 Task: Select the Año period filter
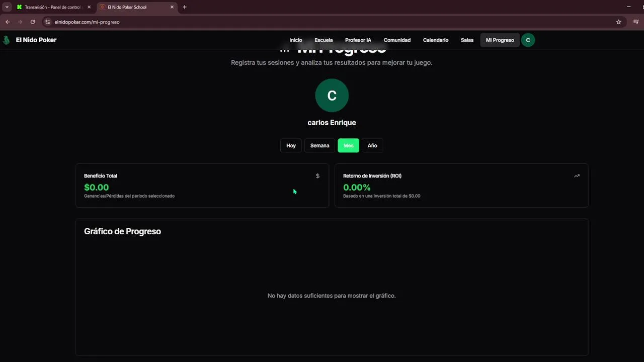(372, 145)
